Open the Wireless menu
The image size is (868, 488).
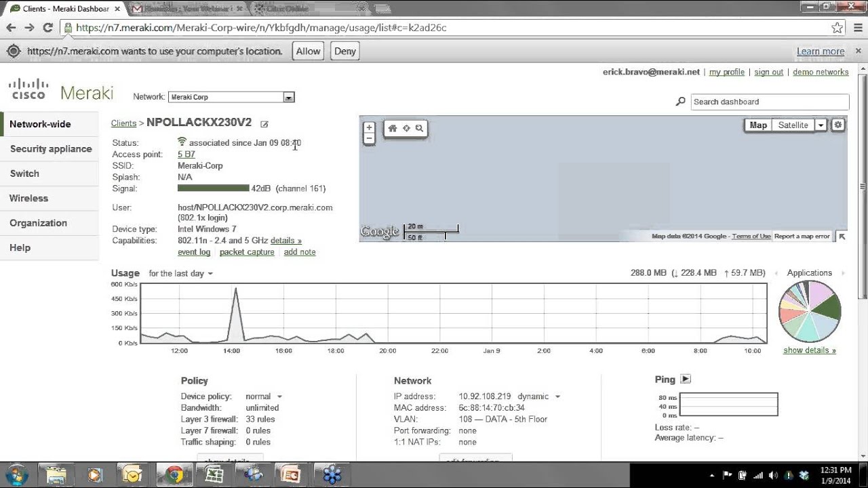pos(50,198)
